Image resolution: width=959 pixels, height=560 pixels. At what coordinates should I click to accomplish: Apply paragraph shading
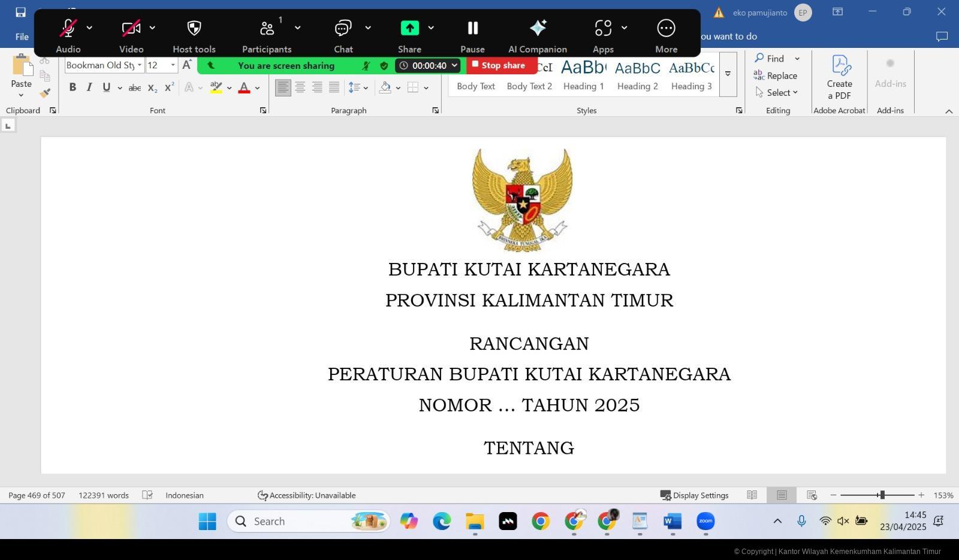point(385,87)
